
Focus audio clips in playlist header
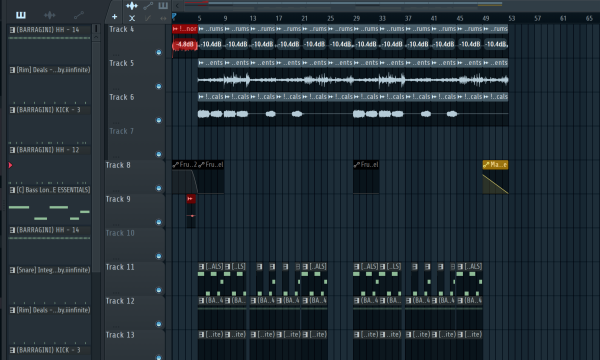pos(132,6)
